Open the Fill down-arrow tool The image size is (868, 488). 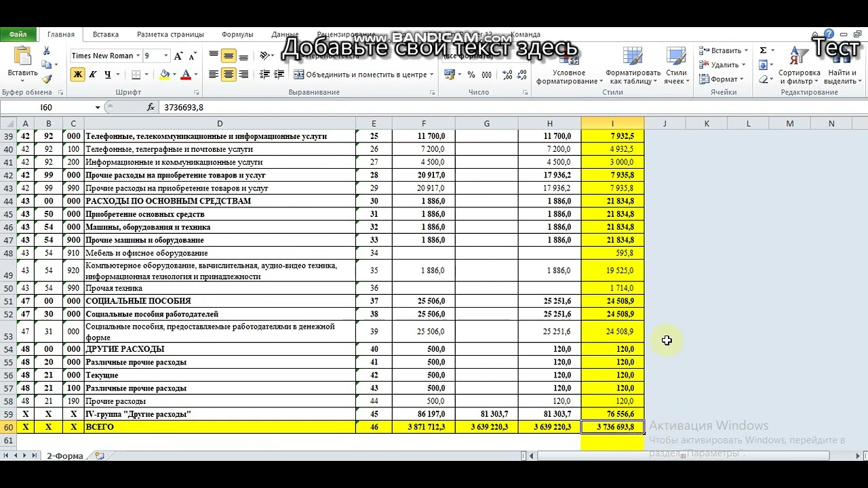763,65
